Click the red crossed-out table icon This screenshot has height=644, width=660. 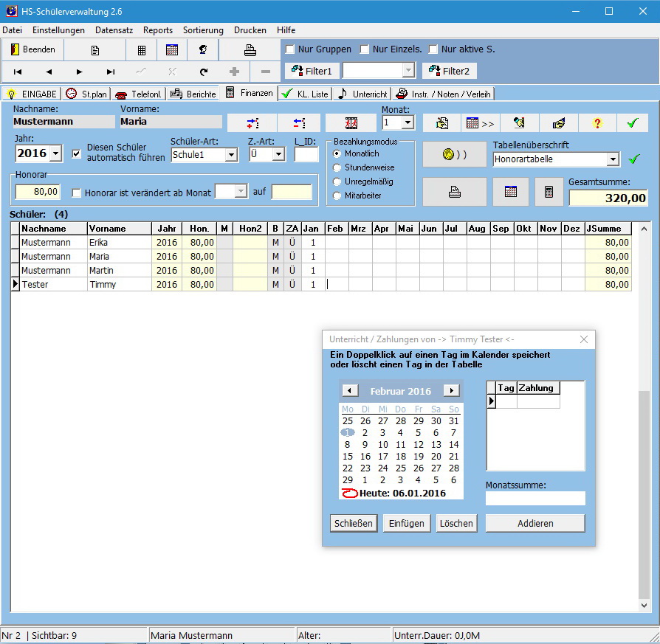pos(351,123)
